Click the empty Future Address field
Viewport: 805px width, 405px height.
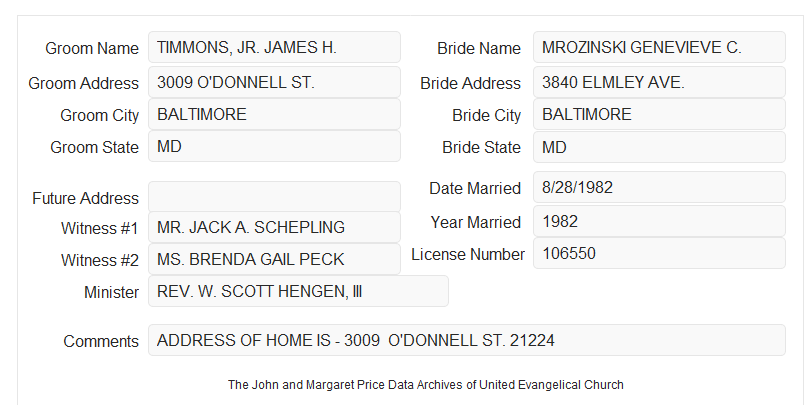point(274,197)
